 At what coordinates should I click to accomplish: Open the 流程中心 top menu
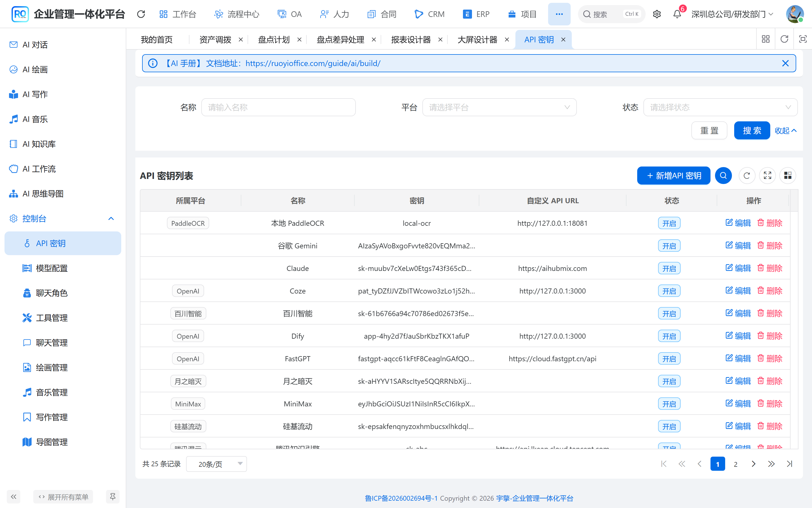(237, 14)
